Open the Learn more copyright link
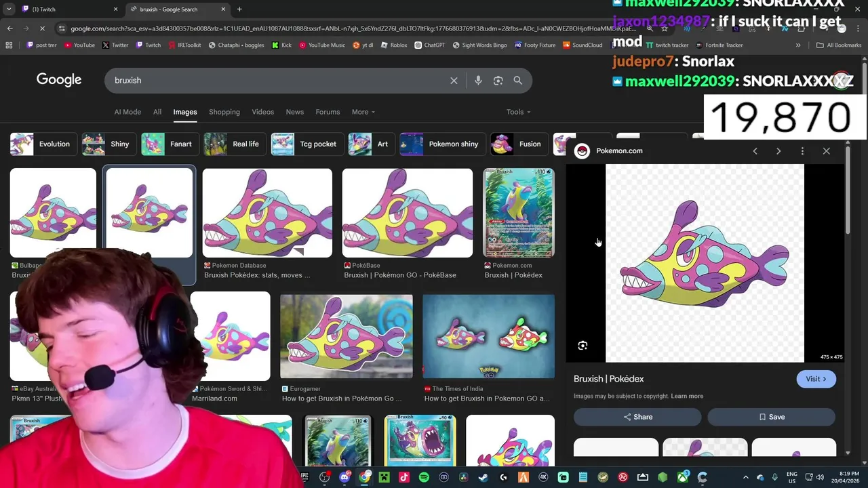Screen dimensions: 868x488 coord(687,396)
